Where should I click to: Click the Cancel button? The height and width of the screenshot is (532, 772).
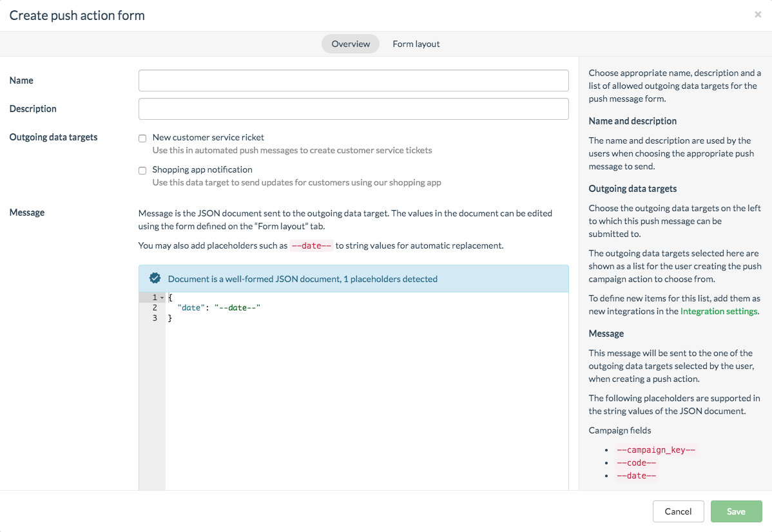click(x=678, y=511)
